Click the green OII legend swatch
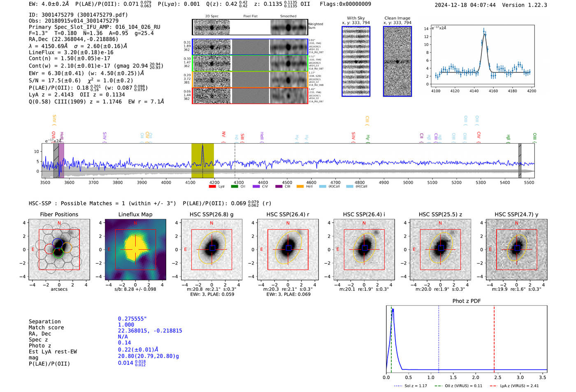Image resolution: width=576 pixels, height=392 pixels. click(235, 186)
